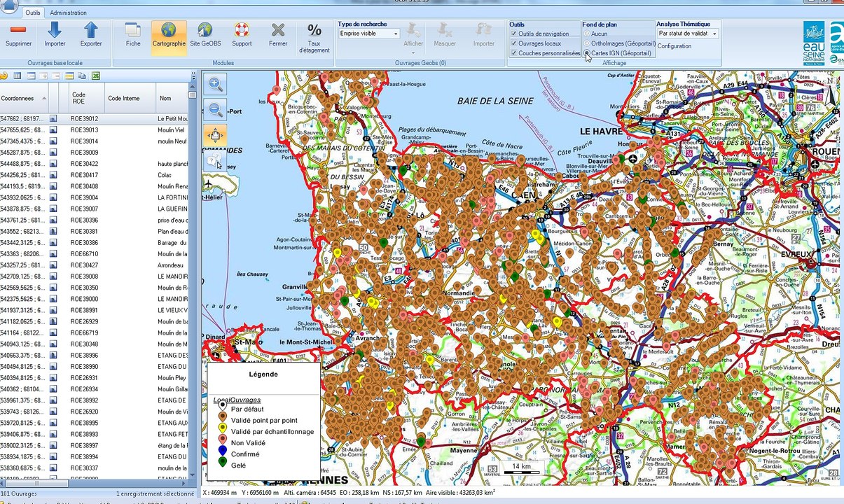Click the 'LA FORTINI' name cell

point(172,197)
